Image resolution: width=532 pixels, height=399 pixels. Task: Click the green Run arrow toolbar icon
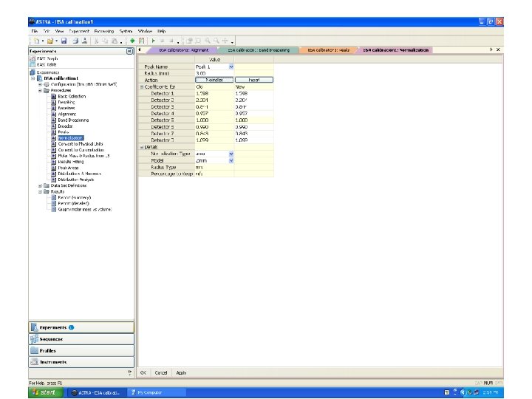tap(154, 41)
